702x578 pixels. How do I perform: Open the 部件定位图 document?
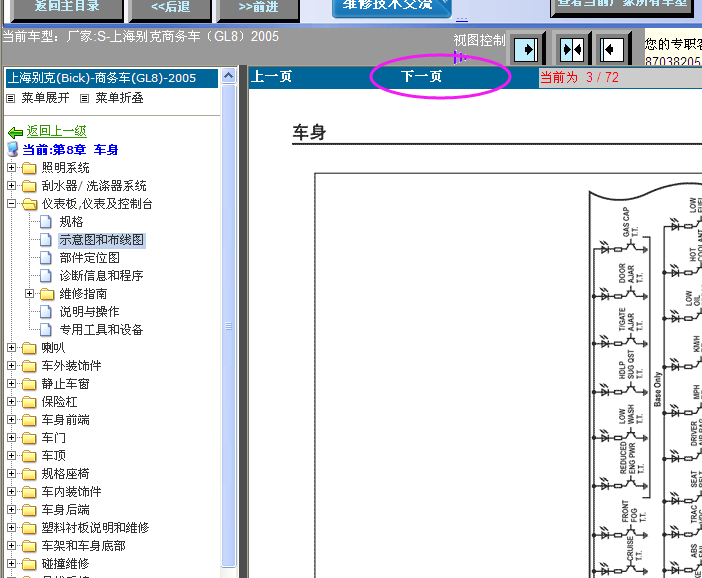pos(90,257)
